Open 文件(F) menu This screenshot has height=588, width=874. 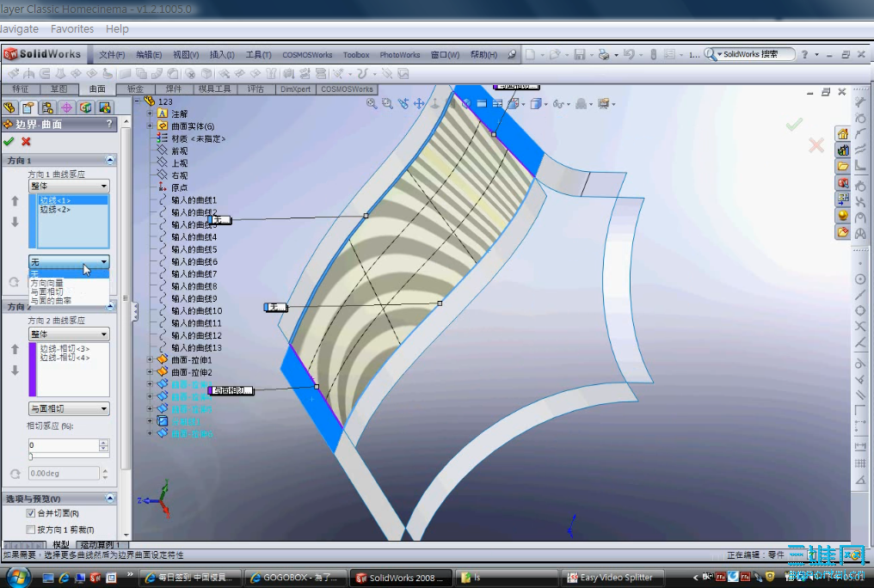(x=112, y=54)
